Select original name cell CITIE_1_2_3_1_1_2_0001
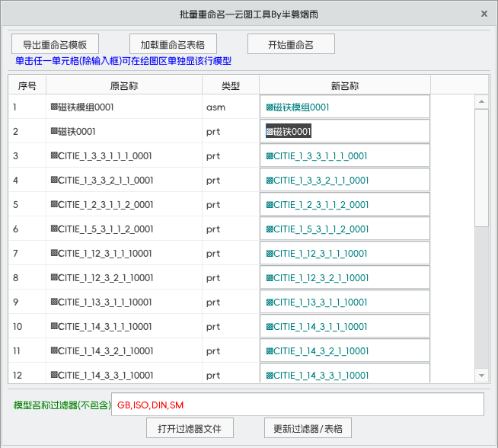 (124, 204)
